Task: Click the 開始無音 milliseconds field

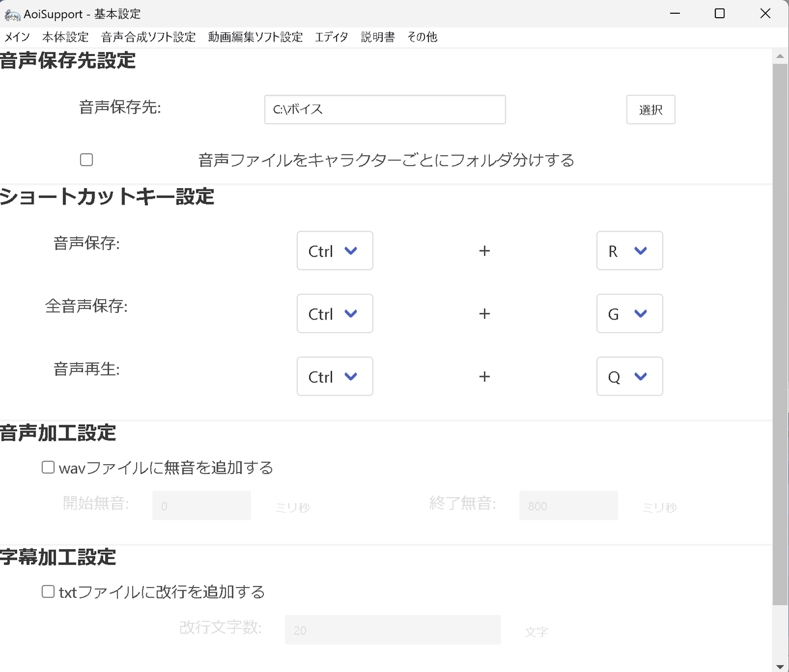Action: pyautogui.click(x=201, y=506)
